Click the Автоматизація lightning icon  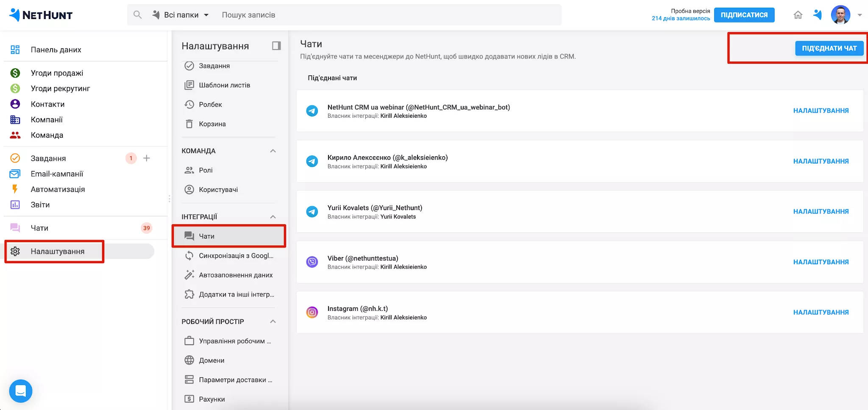tap(15, 189)
